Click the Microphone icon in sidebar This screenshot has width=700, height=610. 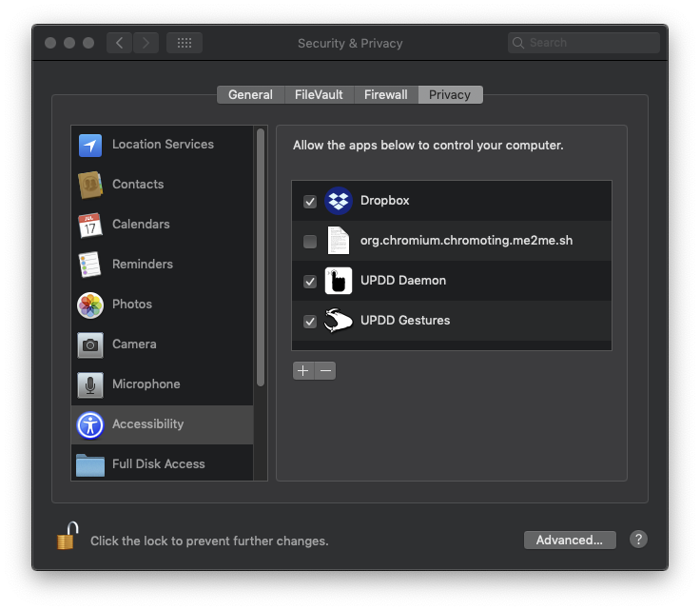[x=90, y=384]
